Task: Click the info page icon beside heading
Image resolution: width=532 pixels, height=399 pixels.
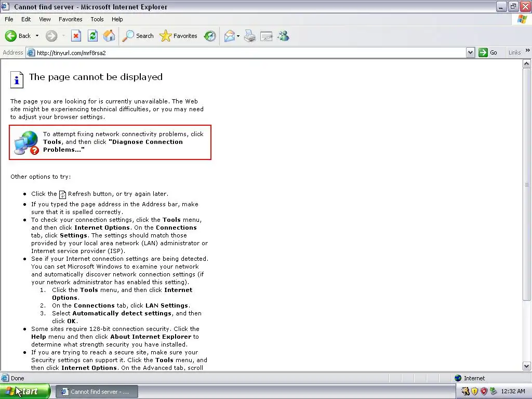Action: coord(17,79)
